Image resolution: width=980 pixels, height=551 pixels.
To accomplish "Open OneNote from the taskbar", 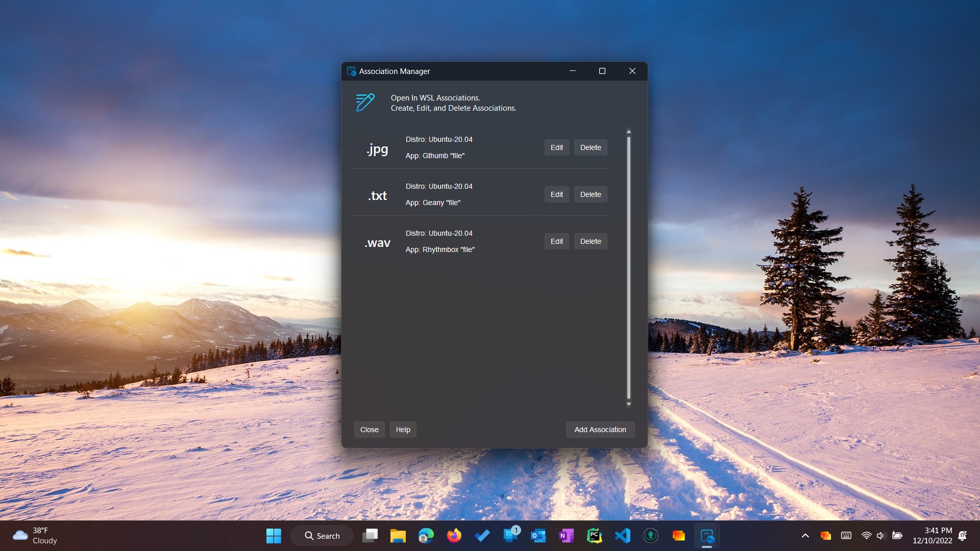I will pyautogui.click(x=566, y=536).
